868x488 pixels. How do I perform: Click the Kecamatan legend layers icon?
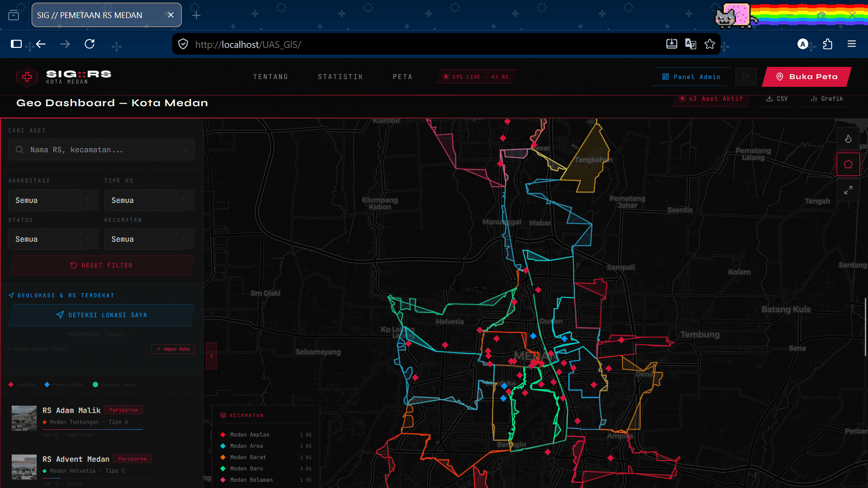coord(223,415)
